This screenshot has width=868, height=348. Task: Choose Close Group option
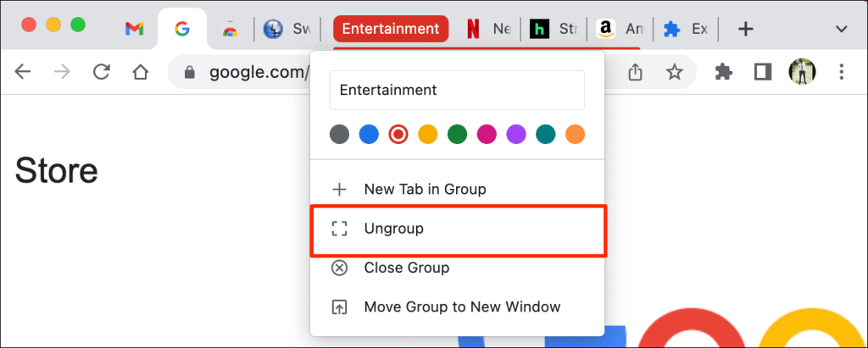(x=406, y=268)
